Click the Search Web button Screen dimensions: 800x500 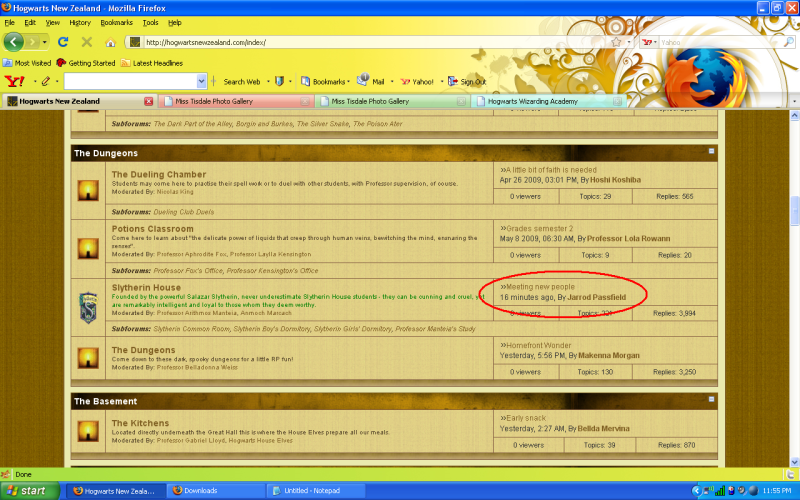[x=241, y=82]
